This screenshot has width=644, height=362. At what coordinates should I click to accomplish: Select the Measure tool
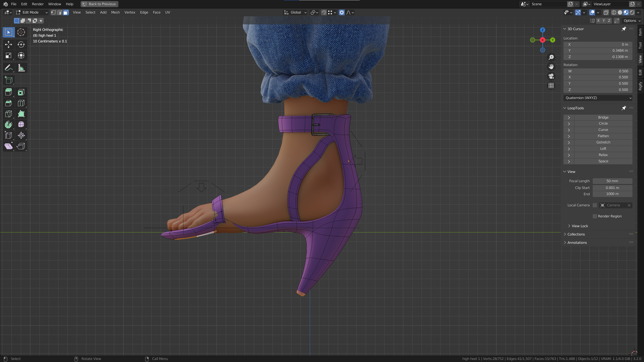click(x=21, y=68)
